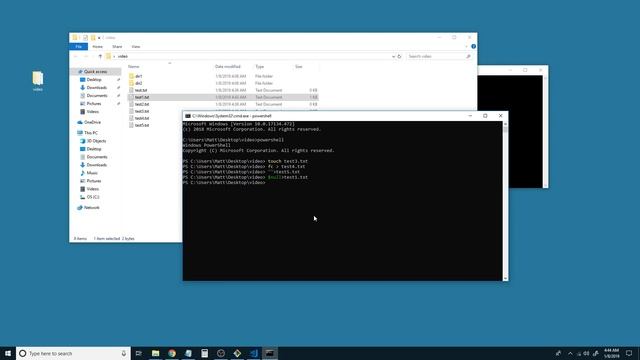
Task: Open the Share ribbon tab
Action: point(117,47)
